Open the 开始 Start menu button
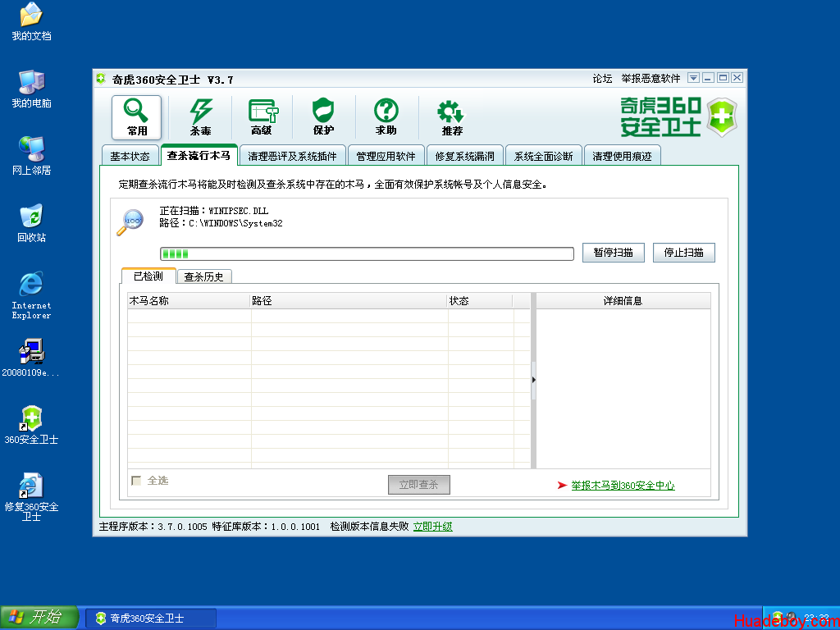Image resolution: width=840 pixels, height=630 pixels. pyautogui.click(x=39, y=618)
